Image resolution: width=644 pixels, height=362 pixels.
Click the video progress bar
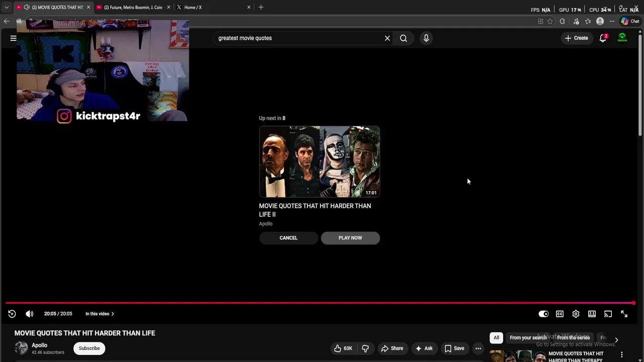pos(320,303)
